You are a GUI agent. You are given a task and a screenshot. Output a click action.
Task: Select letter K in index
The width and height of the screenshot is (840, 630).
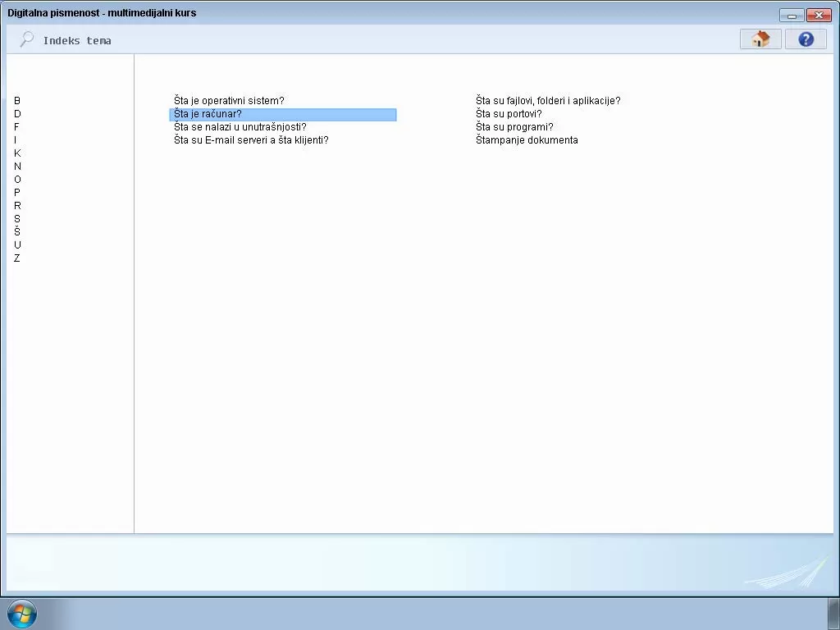(17, 153)
